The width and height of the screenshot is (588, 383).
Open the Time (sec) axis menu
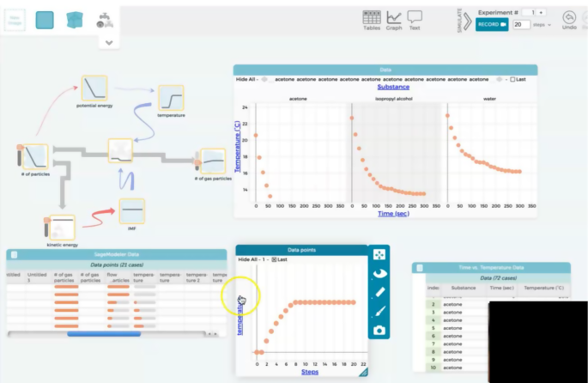tap(393, 214)
